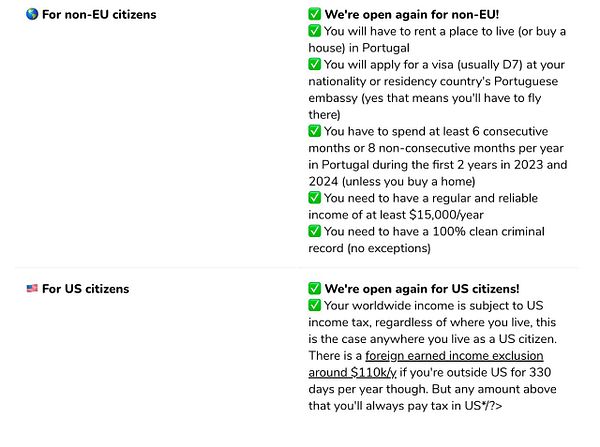Click checkmark next to rent a place line
This screenshot has width=600, height=447.
(x=314, y=31)
